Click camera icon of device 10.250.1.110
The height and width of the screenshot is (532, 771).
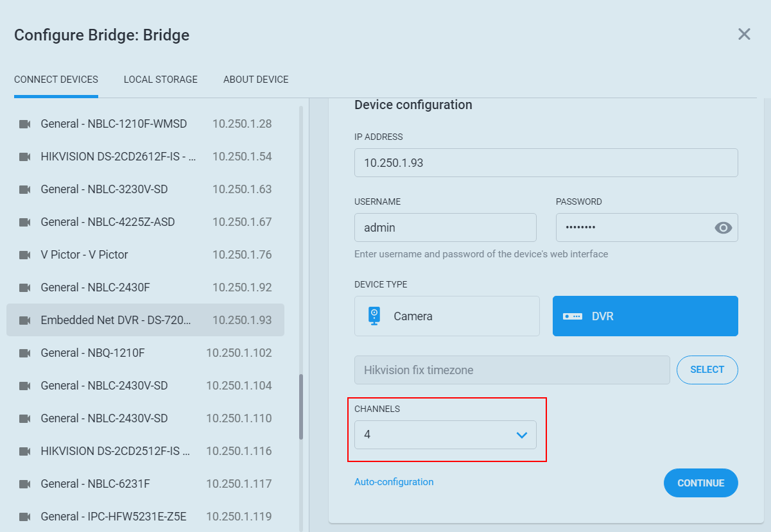[x=25, y=418]
